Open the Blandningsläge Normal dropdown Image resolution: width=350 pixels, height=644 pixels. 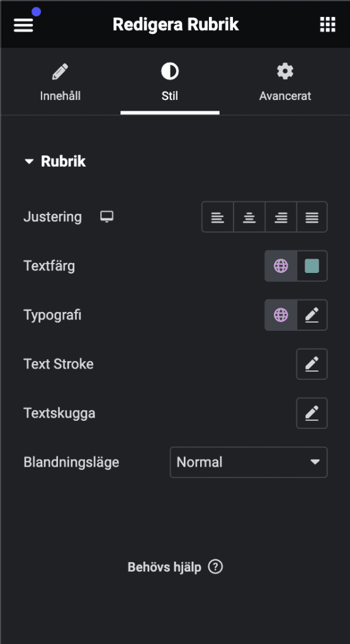pos(249,462)
